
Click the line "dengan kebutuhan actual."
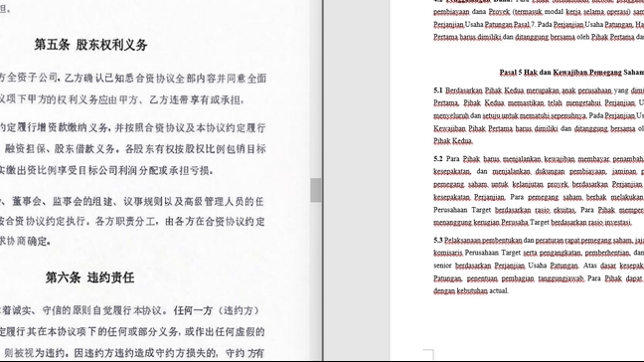click(x=471, y=291)
